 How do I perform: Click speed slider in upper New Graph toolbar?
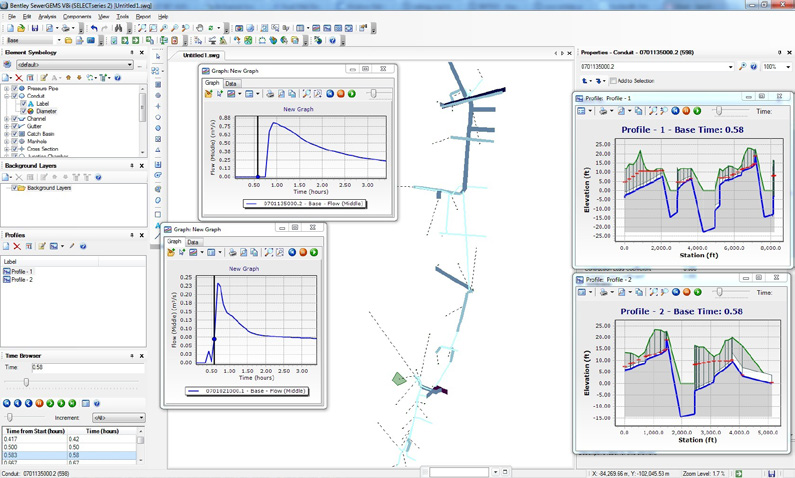coord(374,94)
